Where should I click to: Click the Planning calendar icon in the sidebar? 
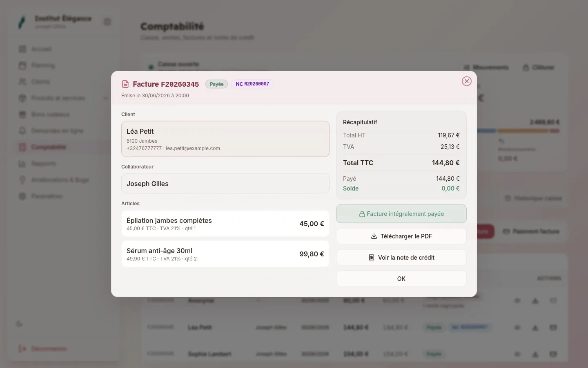[22, 65]
